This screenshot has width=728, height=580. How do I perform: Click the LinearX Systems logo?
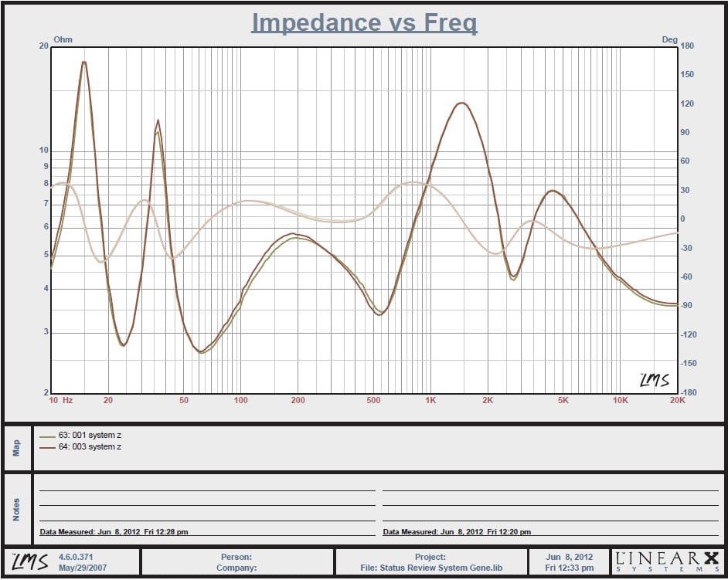coord(666,561)
